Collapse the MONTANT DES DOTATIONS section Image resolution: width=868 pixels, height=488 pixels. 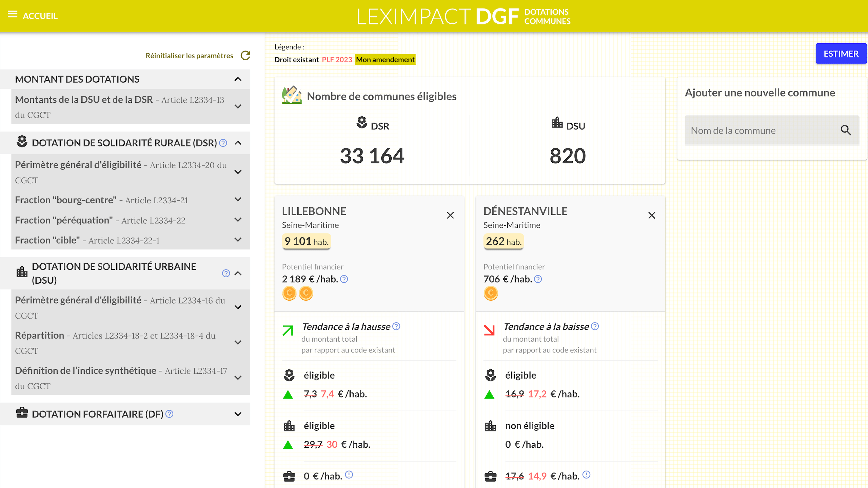(238, 79)
